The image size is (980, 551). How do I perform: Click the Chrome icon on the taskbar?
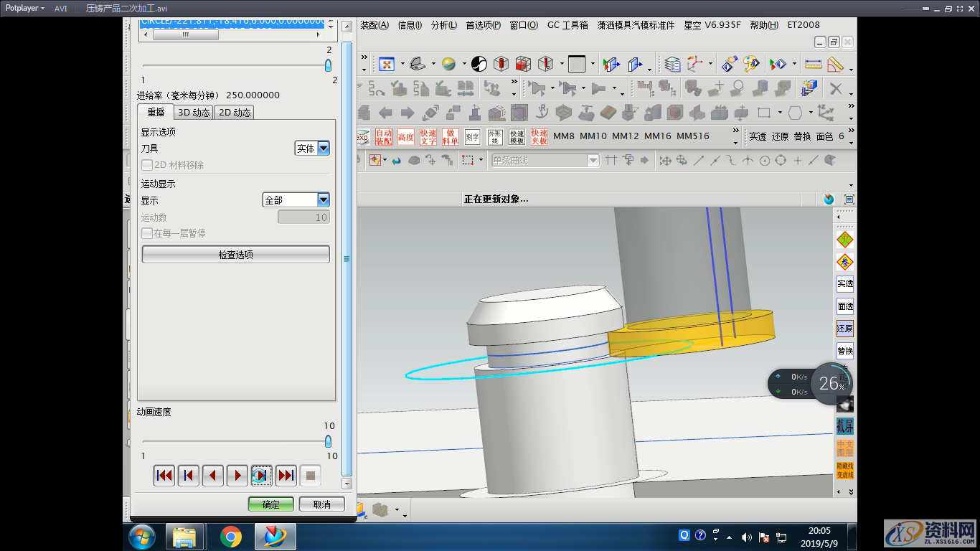(230, 536)
